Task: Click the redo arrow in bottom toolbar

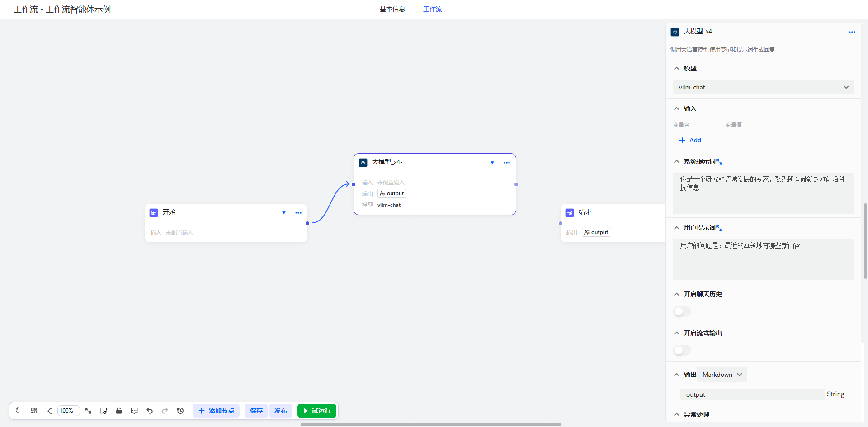Action: (x=165, y=411)
